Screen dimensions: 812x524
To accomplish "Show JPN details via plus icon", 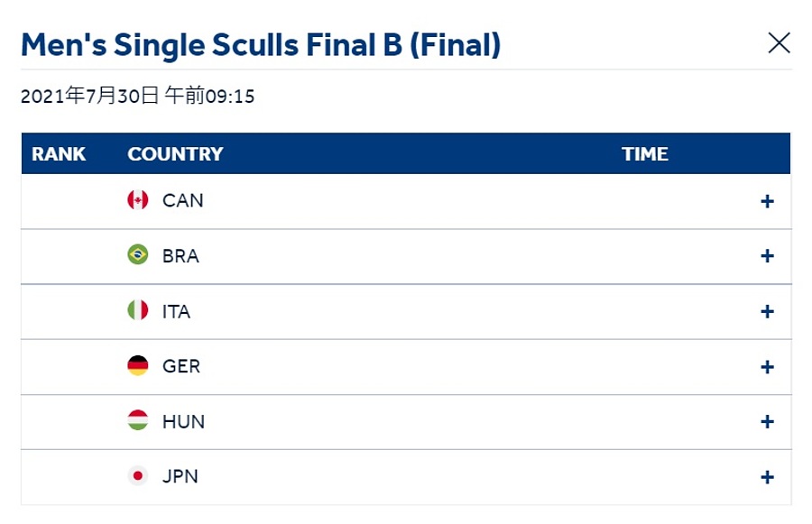I will coord(767,477).
